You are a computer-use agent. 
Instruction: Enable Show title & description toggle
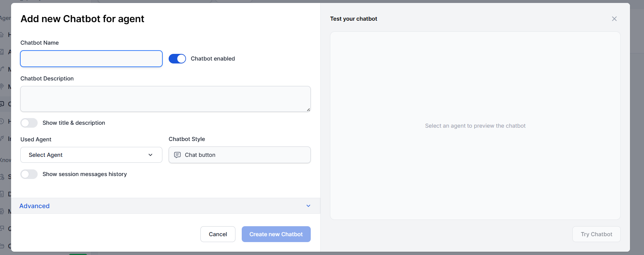pyautogui.click(x=29, y=123)
